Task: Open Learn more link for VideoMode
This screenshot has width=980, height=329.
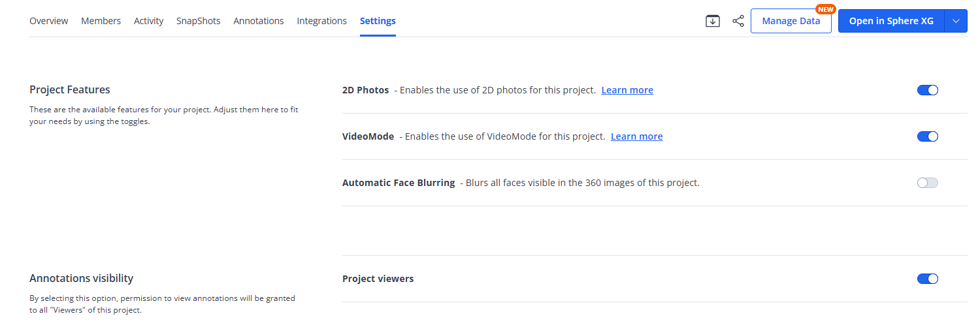Action: click(636, 136)
